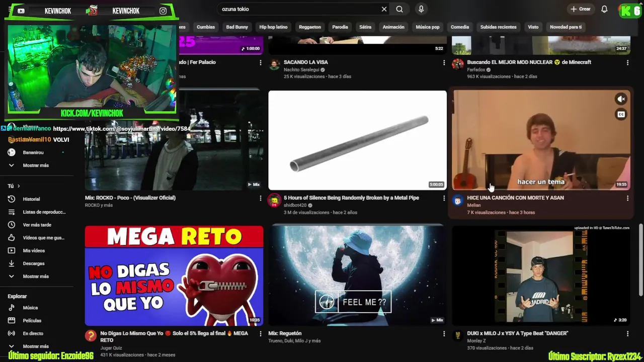Viewport: 644px width, 362px height.
Task: Open options for No Digas Lo Mismo video
Action: (260, 333)
